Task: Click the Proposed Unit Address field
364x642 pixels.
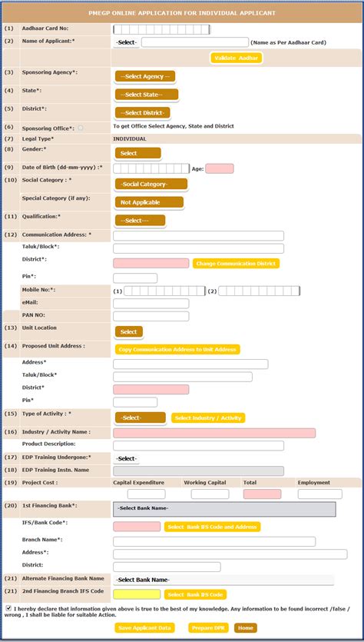Action: tap(190, 364)
